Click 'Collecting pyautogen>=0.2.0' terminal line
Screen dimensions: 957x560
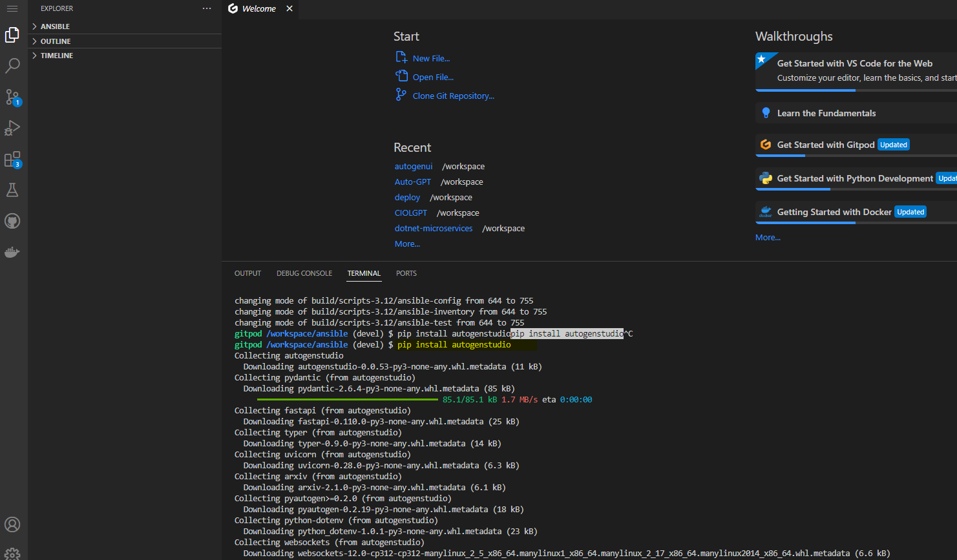tap(343, 499)
